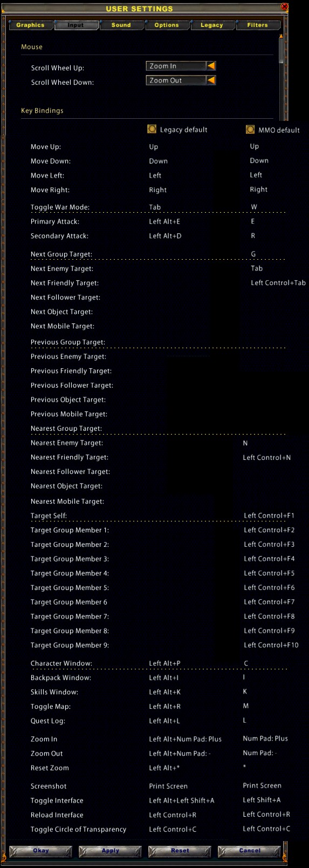The width and height of the screenshot is (309, 868).
Task: Click orange arrow beside Zoom In
Action: pos(211,66)
